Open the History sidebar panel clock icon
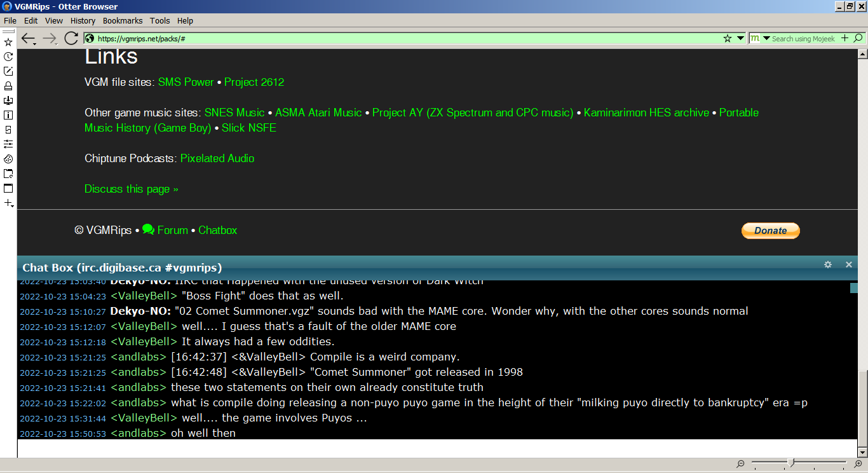 point(8,57)
